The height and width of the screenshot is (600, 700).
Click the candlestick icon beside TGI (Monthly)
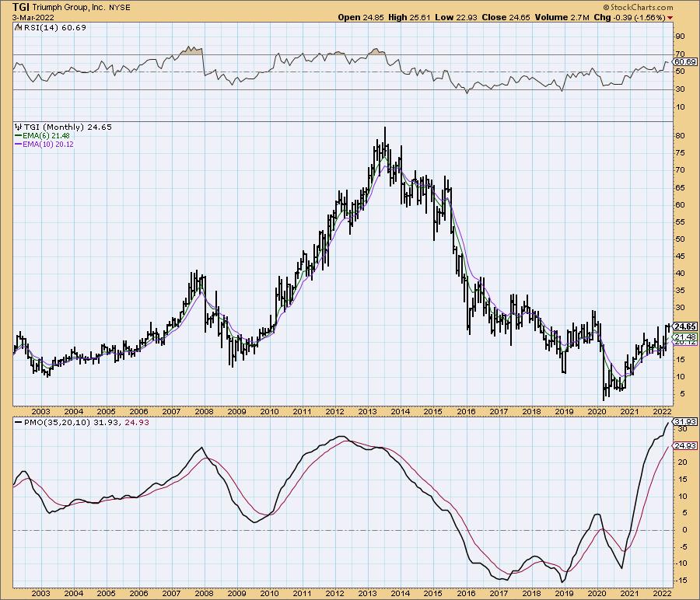[x=19, y=127]
